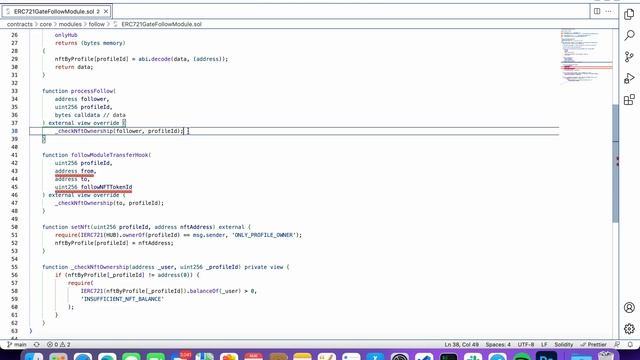Click 'followModuleTransferHook' function name

coord(110,155)
